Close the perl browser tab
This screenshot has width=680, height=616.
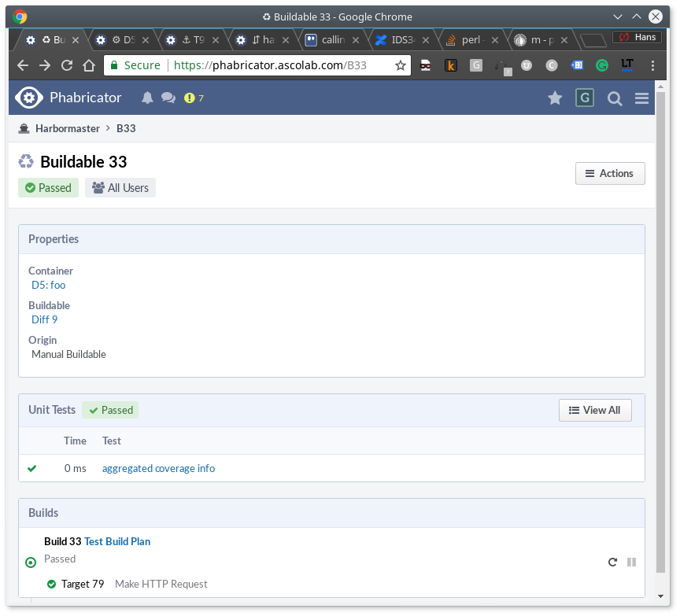click(x=495, y=40)
